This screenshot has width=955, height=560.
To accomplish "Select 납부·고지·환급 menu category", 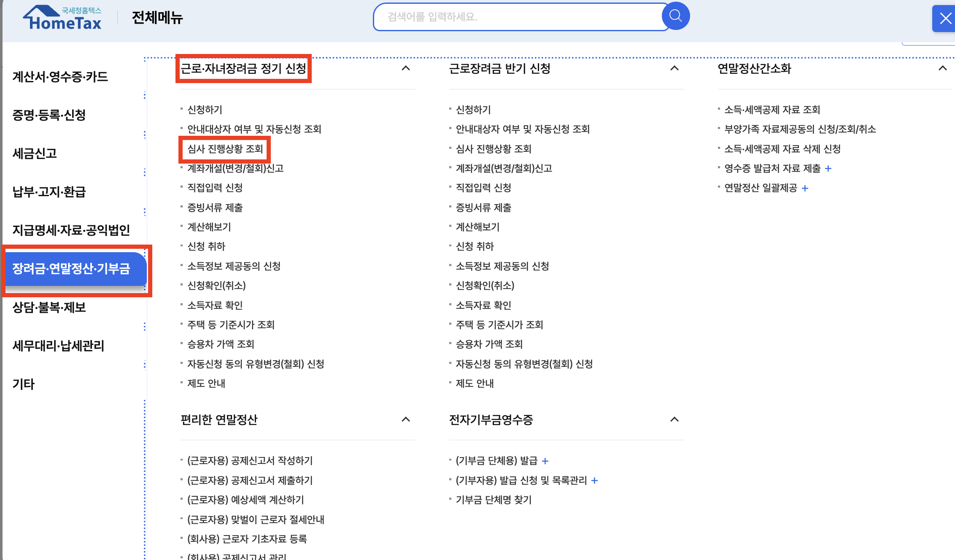I will 49,192.
